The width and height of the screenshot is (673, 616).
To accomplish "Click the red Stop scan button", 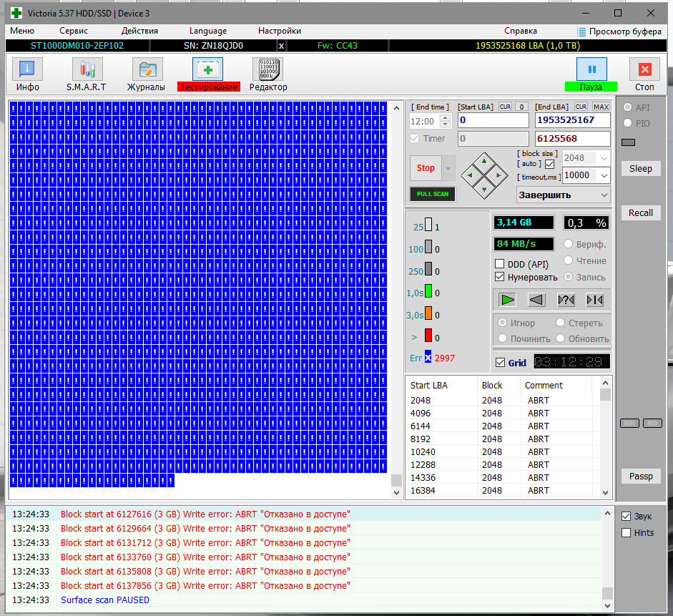I will (426, 168).
